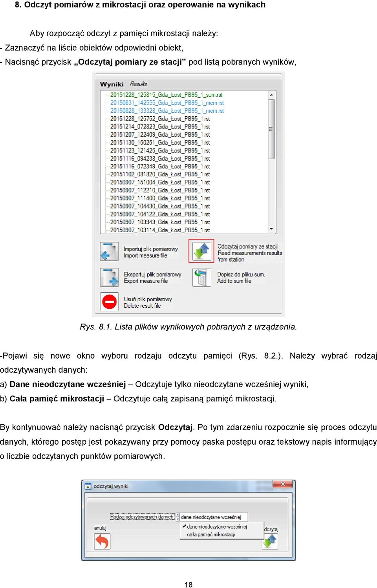Click the results list scrollbar thumb
377x588 pixels.
pyautogui.click(x=271, y=129)
